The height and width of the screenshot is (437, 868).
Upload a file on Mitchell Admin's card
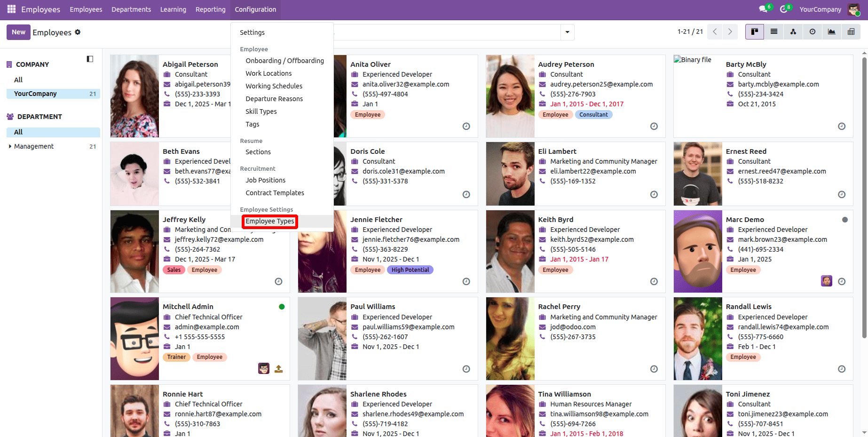click(278, 369)
